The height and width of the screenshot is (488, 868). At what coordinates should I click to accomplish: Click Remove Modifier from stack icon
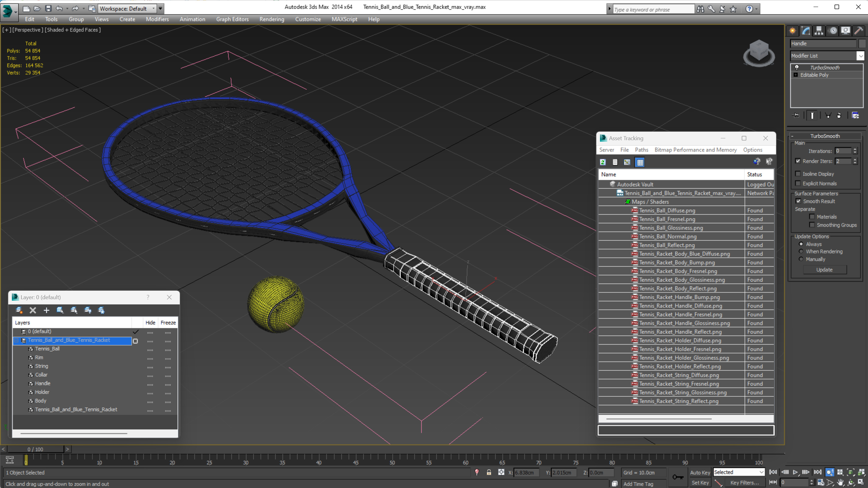[x=839, y=116]
